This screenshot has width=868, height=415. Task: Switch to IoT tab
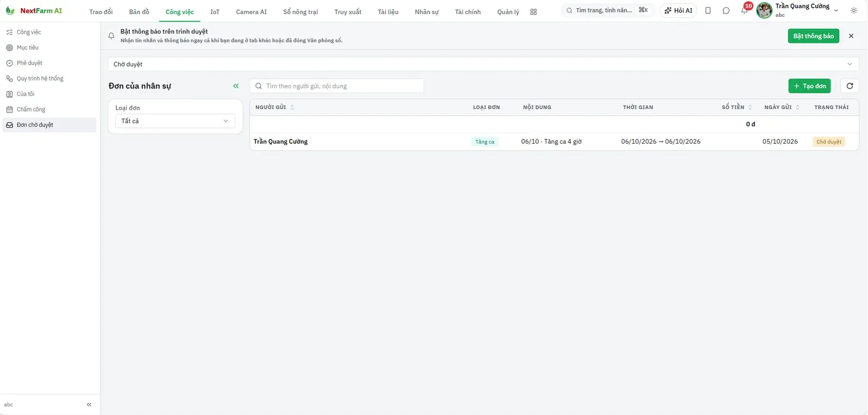pos(215,12)
